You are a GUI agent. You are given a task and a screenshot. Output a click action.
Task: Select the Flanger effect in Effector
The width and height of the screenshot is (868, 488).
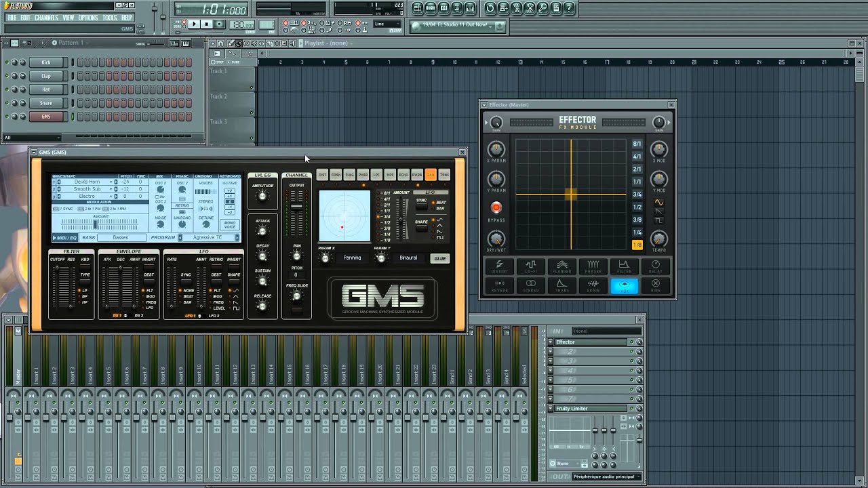pyautogui.click(x=562, y=267)
